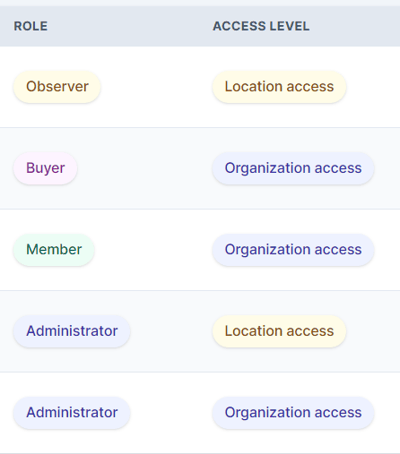This screenshot has width=400, height=454.
Task: Sort by the ROLE column header
Action: pyautogui.click(x=31, y=26)
